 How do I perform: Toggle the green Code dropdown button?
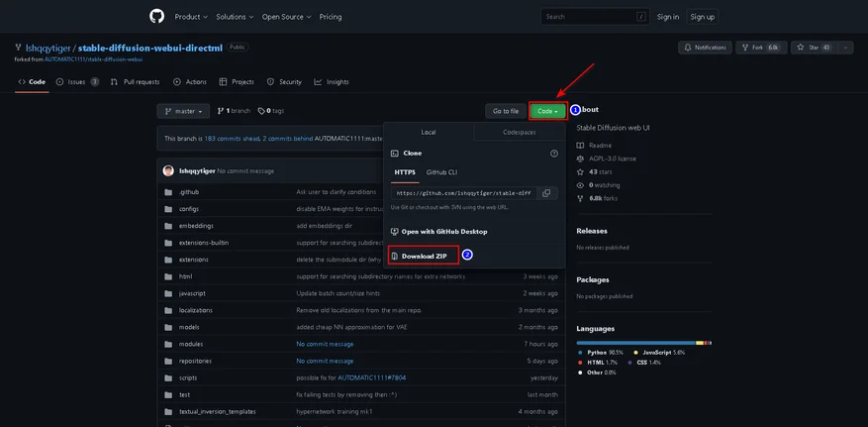tap(547, 111)
